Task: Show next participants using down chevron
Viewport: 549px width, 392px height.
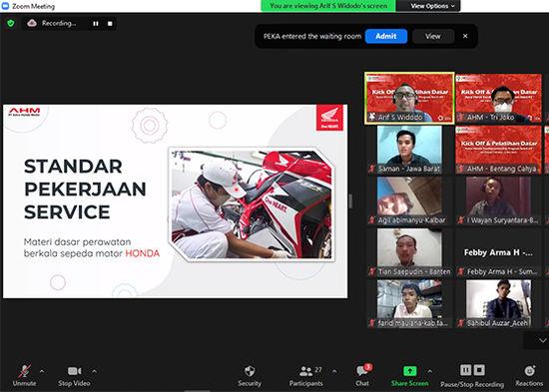Action: (542, 340)
